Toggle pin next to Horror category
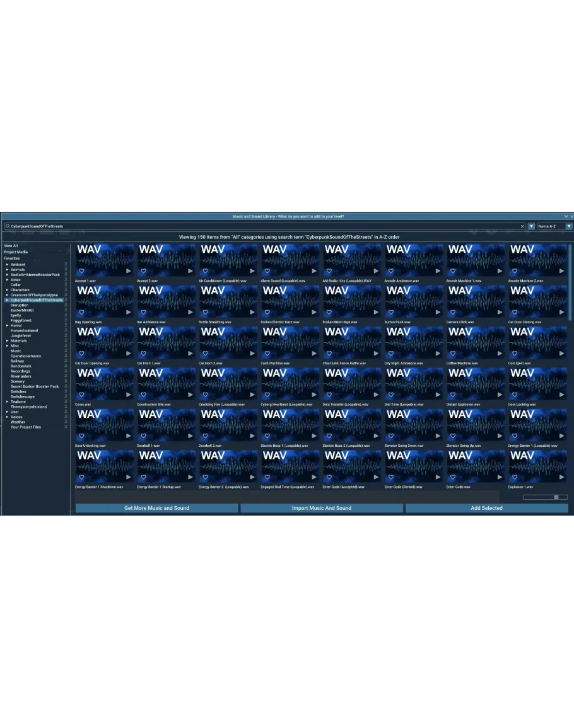 click(66, 326)
